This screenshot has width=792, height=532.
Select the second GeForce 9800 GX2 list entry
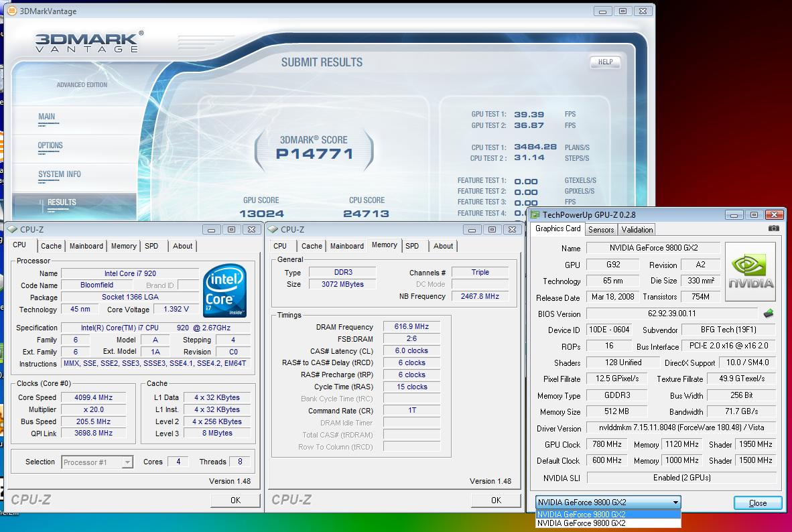pos(608,523)
